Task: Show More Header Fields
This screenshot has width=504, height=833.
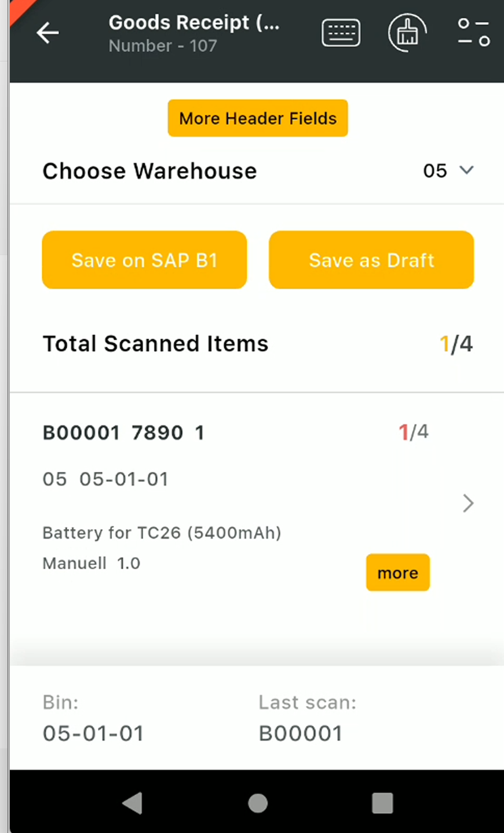Action: pos(258,118)
